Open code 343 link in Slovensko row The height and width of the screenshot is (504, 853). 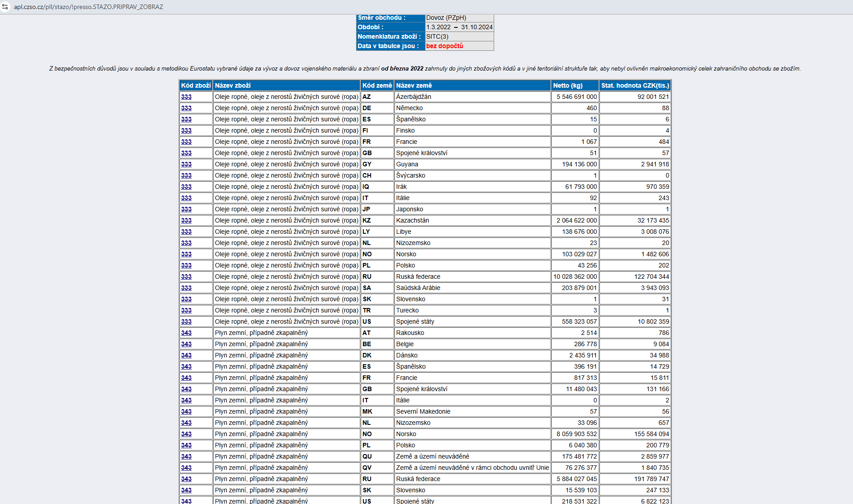coord(186,490)
